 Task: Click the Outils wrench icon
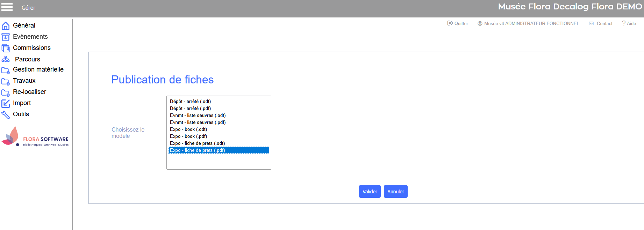tap(6, 114)
